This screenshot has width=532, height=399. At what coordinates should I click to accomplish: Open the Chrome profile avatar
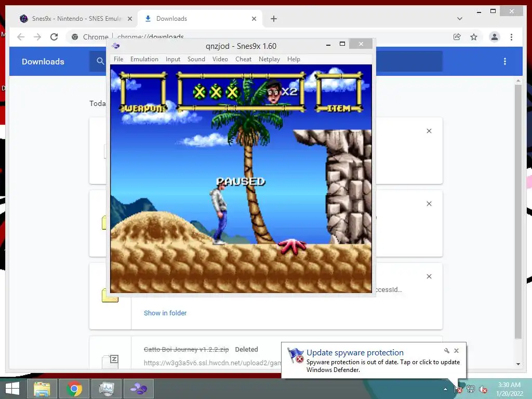495,37
